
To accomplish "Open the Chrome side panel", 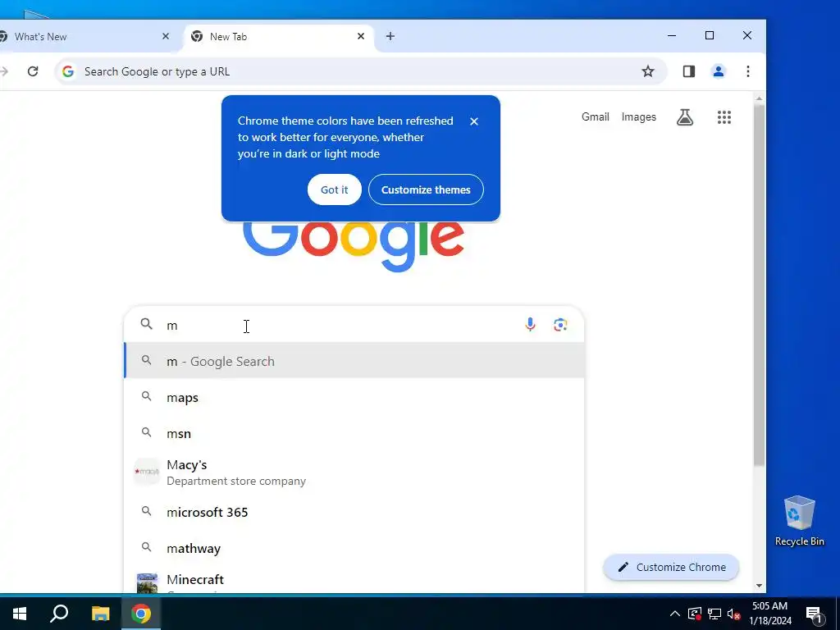I will [x=689, y=71].
